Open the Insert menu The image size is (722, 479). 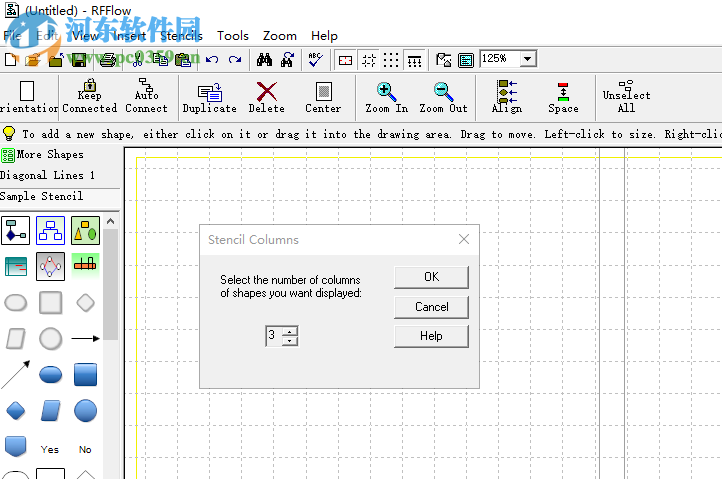pyautogui.click(x=129, y=35)
